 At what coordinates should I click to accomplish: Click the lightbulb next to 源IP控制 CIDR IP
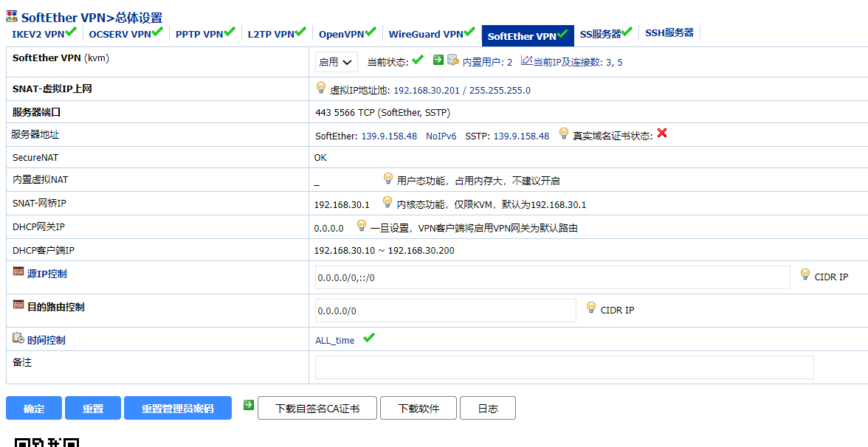[805, 274]
